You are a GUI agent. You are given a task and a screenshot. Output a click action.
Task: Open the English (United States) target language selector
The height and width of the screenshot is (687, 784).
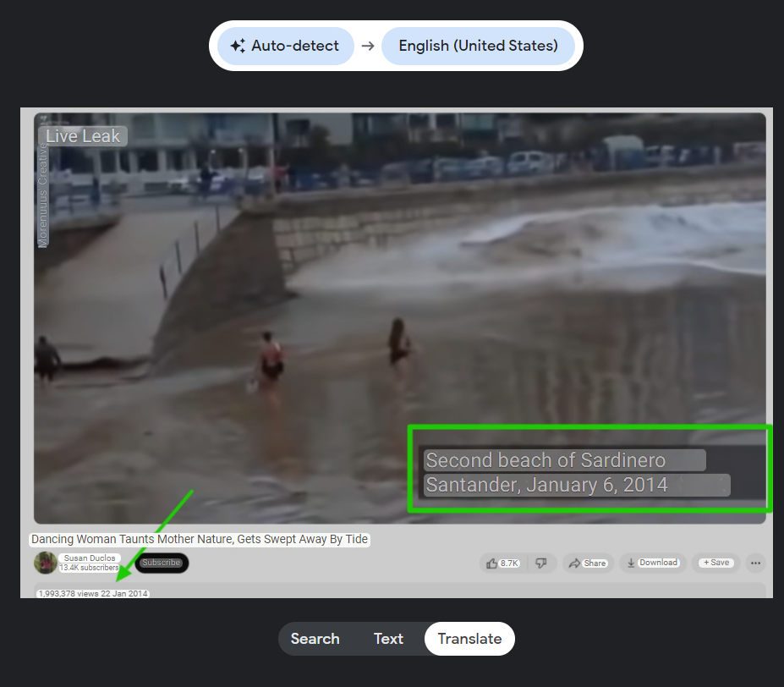pos(478,46)
